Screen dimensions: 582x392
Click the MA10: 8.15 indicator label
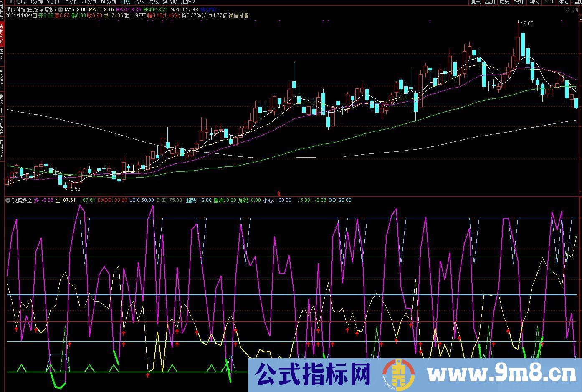101,10
